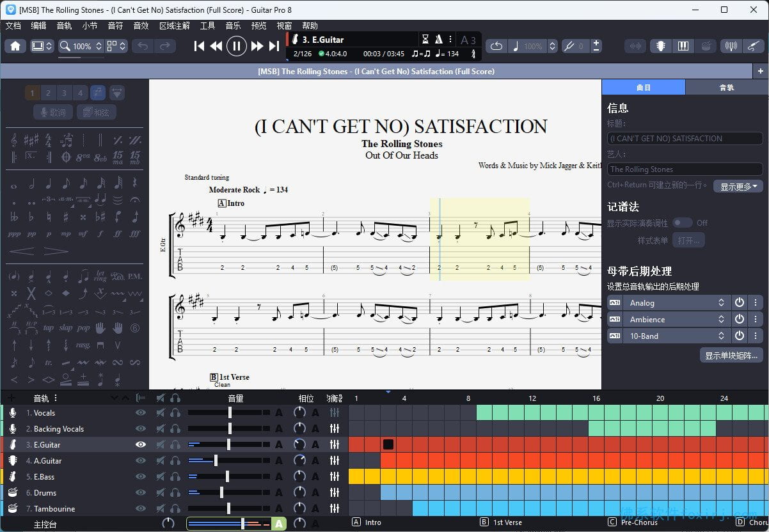Viewport: 769px width, 532px height.
Task: Open E.Bass equalizer sliders button
Action: 335,477
